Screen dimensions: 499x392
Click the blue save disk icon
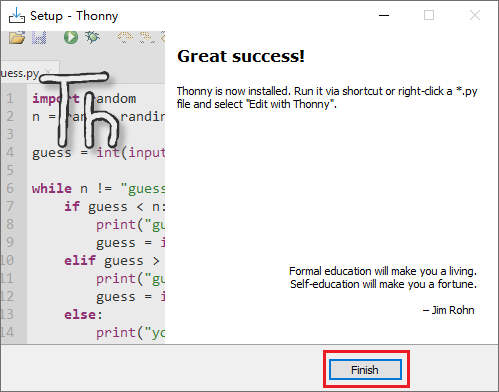point(39,37)
